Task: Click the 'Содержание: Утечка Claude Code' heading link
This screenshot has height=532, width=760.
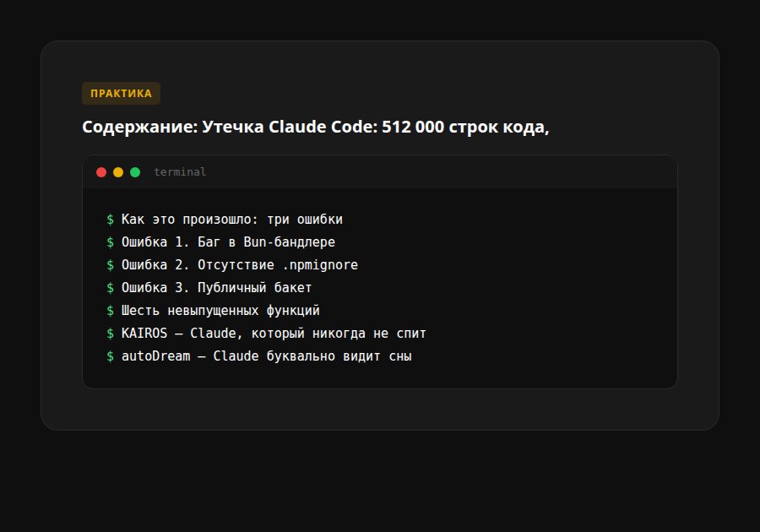Action: pos(316,127)
